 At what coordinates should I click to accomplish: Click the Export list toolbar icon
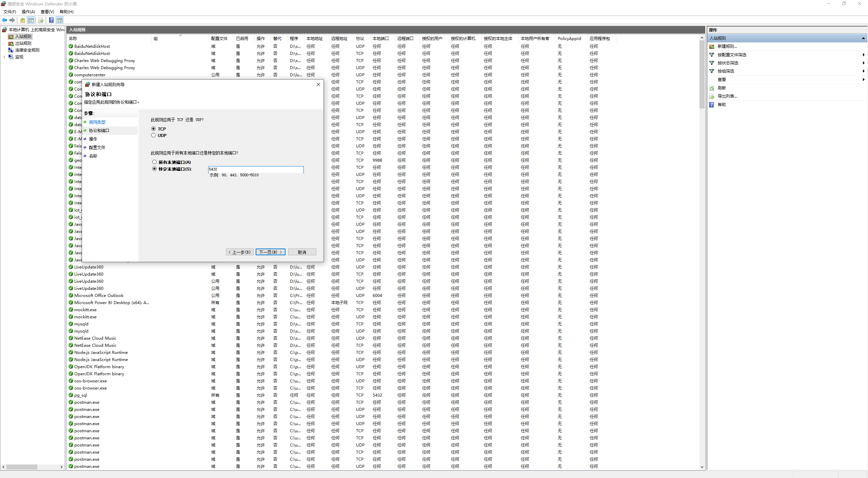pos(41,20)
